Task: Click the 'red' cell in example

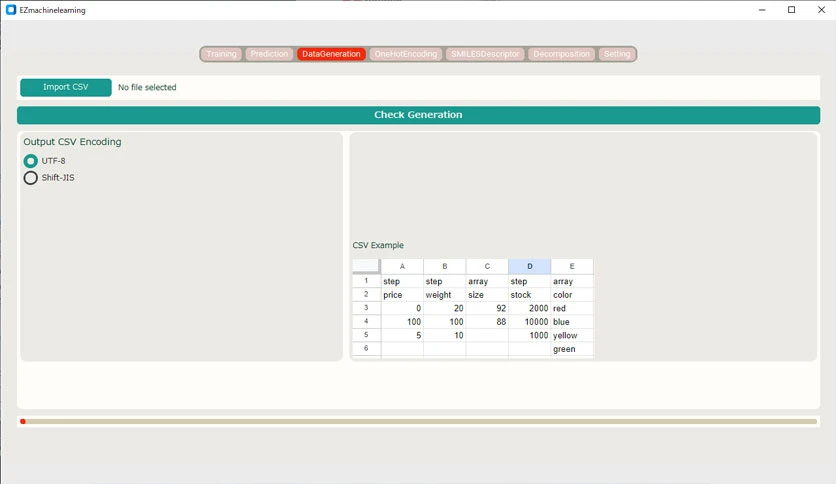Action: coord(572,308)
